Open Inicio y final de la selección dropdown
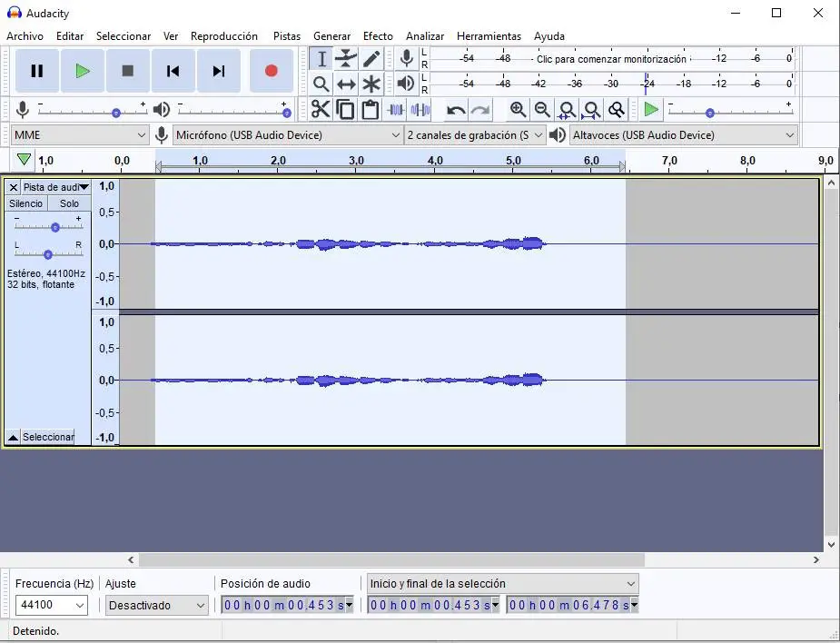The height and width of the screenshot is (643, 840). pyautogui.click(x=503, y=584)
